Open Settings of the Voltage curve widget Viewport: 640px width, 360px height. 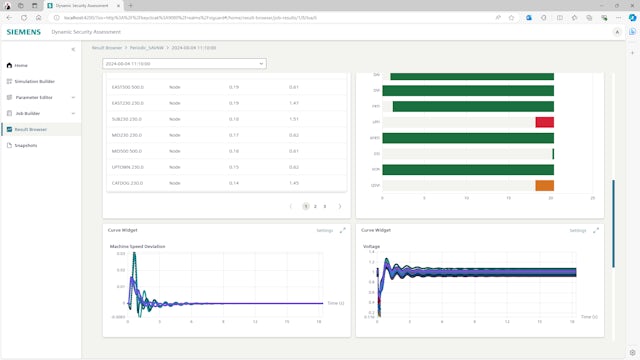coord(578,231)
